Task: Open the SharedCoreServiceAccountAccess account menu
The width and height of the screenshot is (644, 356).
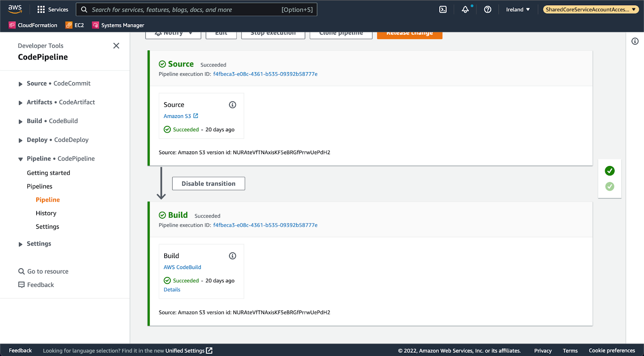Action: [591, 10]
